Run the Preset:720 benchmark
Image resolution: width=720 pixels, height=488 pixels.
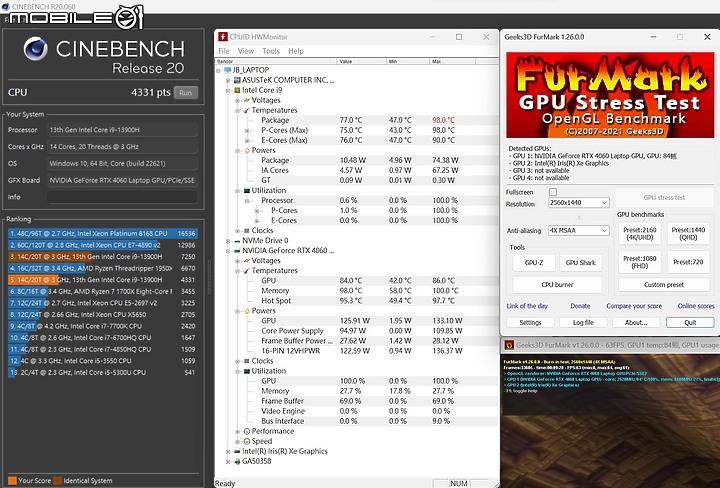click(x=688, y=262)
